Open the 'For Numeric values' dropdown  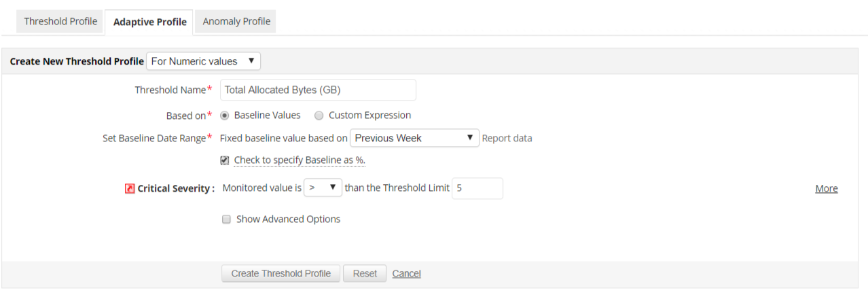pos(203,61)
